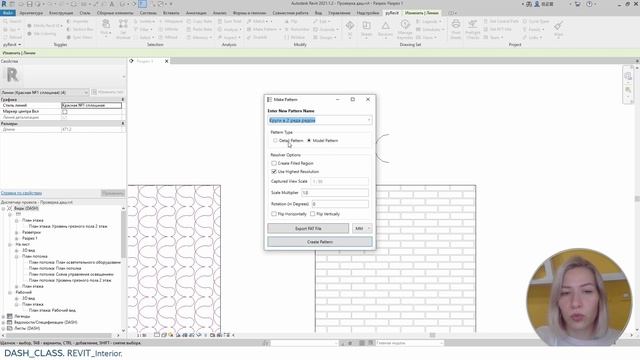640x360 pixels.
Task: Open the File tab in ribbon
Action: coord(8,13)
